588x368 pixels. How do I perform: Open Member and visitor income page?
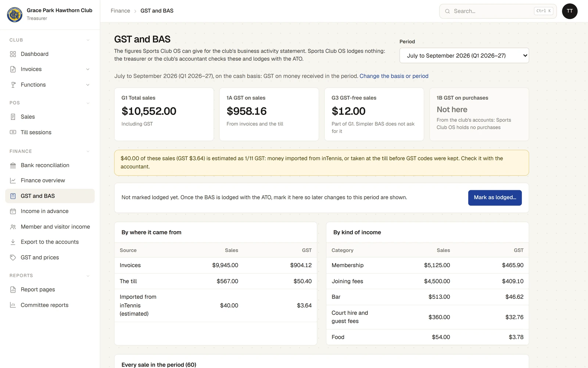pyautogui.click(x=50, y=227)
